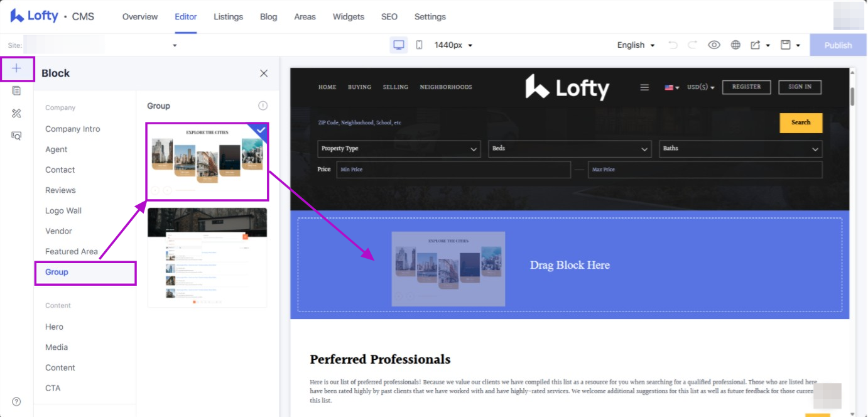This screenshot has width=868, height=417.
Task: Click the yellow Search button in preview
Action: 801,122
